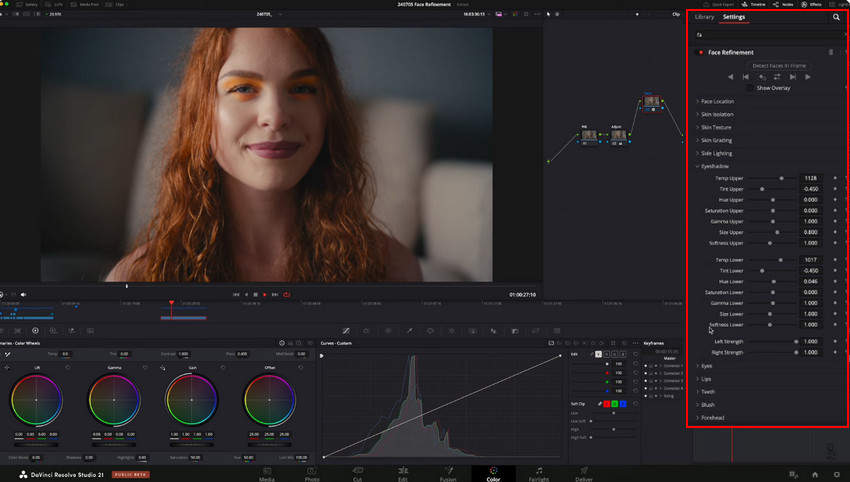Screen dimensions: 850x482
Task: Open project settings gear at bottom right
Action: [837, 474]
